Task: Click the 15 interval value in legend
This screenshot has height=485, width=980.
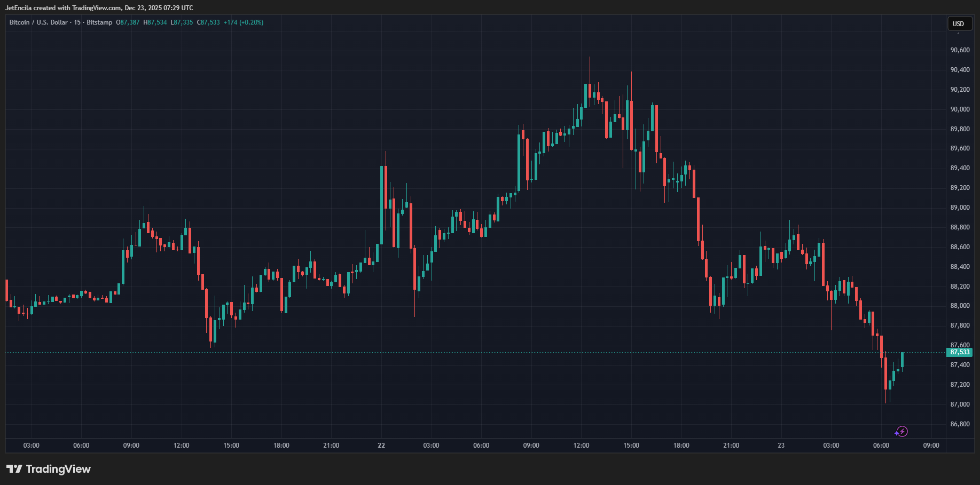Action: pyautogui.click(x=77, y=22)
